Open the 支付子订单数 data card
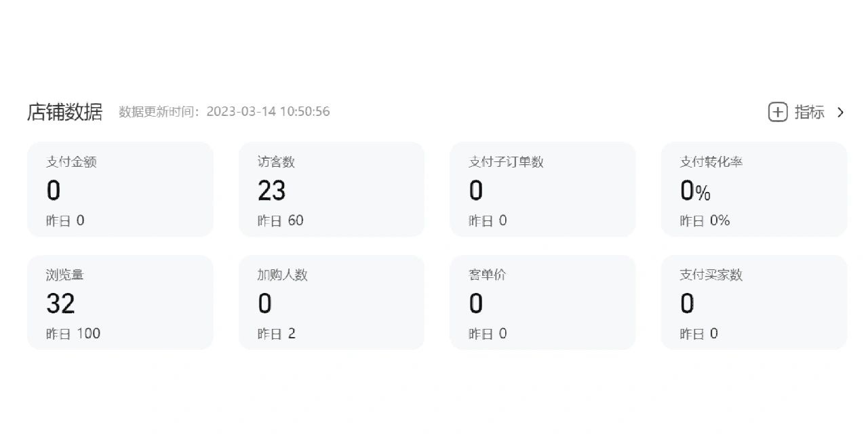This screenshot has width=868, height=434. coord(542,189)
